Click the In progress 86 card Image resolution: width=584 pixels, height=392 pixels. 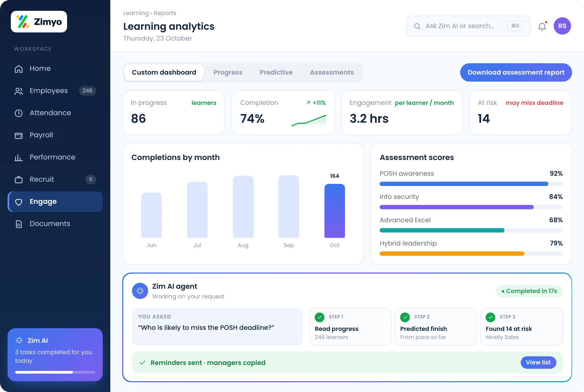point(174,113)
